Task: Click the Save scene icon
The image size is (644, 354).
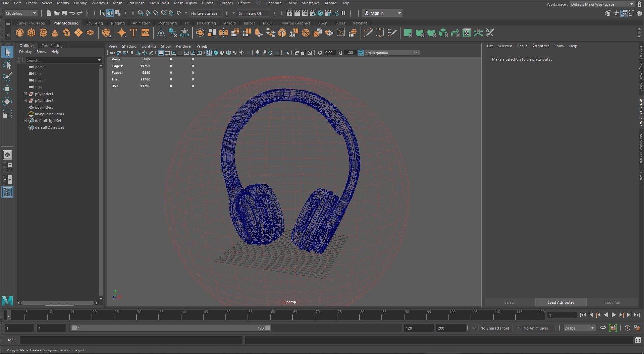Action: [64, 13]
